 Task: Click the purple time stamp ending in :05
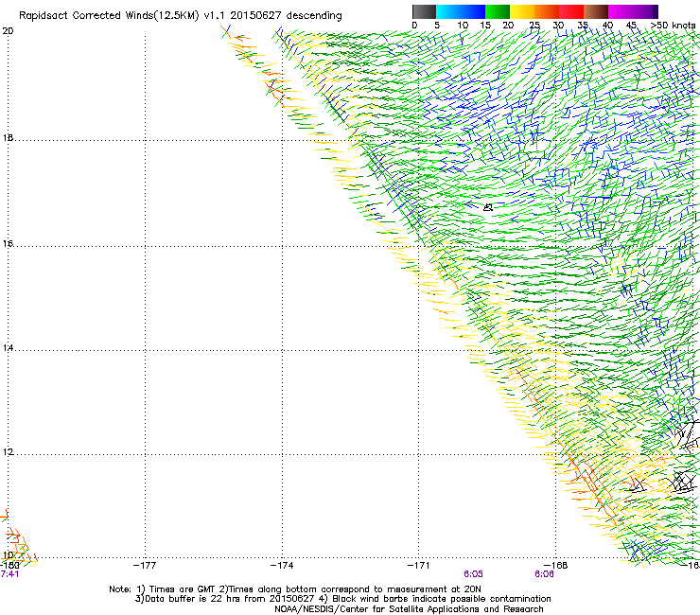click(x=473, y=574)
